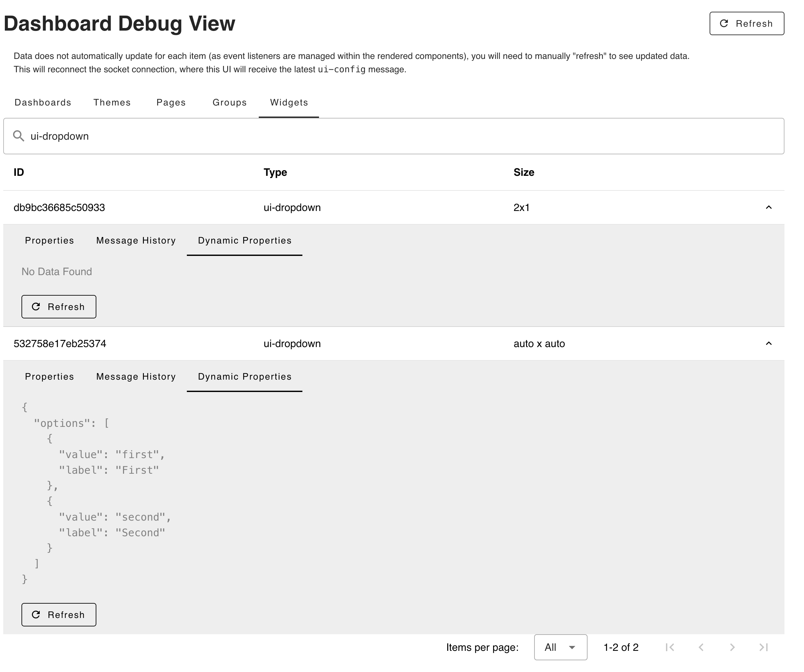Click Refresh in the first widget's panel

(x=59, y=306)
